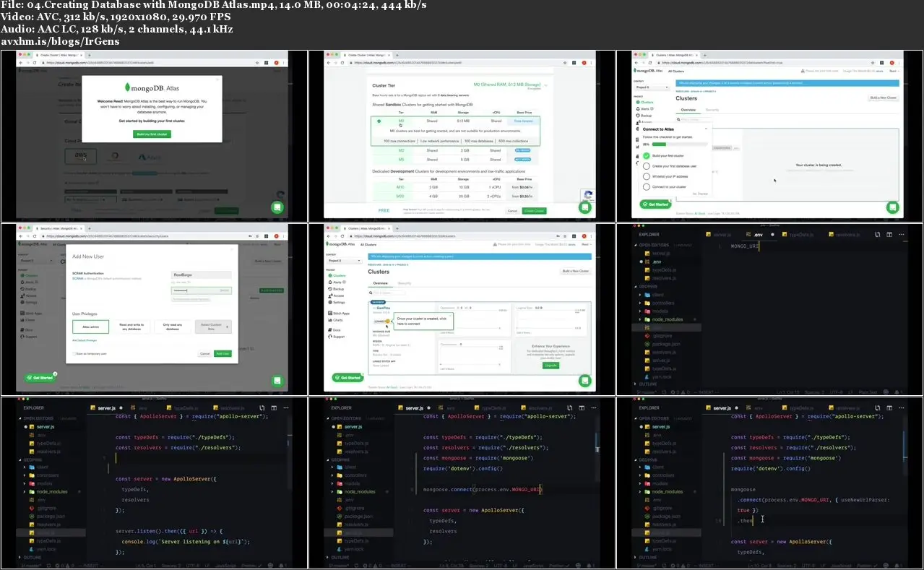This screenshot has width=924, height=570.
Task: Click the Support sidebar icon in the GeoPins cluster frame
Action: pos(329,337)
